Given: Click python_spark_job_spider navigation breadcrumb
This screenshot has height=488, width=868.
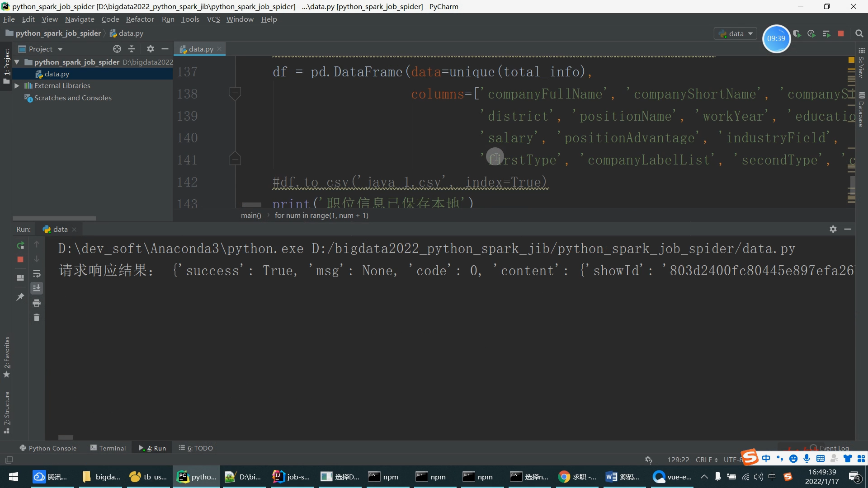Looking at the screenshot, I should click(53, 33).
